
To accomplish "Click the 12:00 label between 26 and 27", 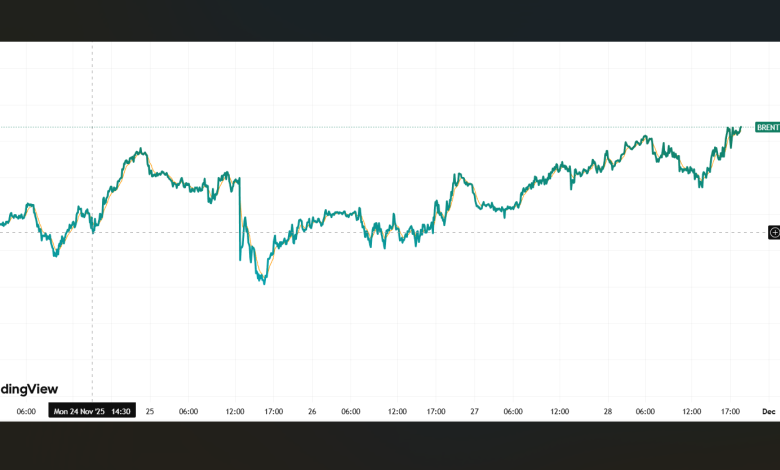I will click(x=397, y=411).
